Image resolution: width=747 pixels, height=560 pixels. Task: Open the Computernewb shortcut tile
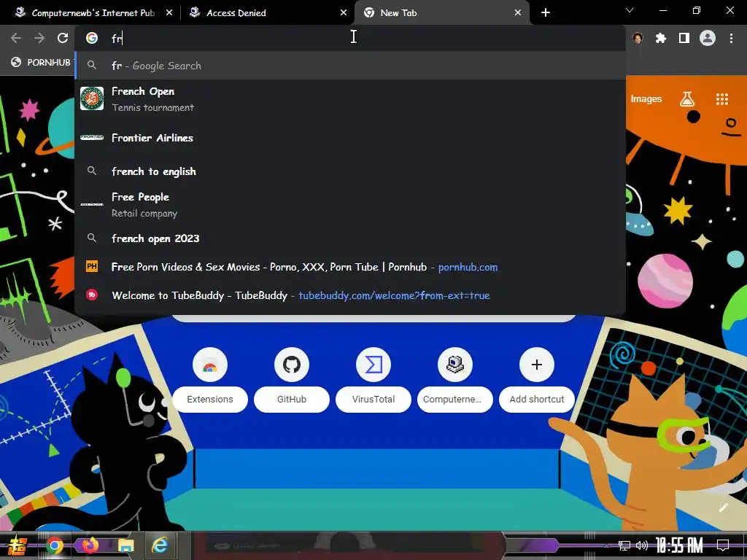455,379
